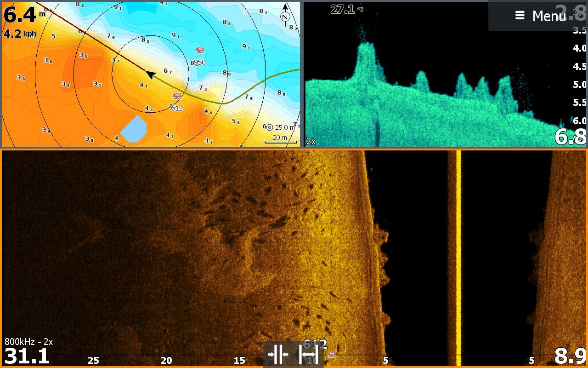
Task: Tap the zoom-out expanding arrows icon
Action: (x=309, y=355)
